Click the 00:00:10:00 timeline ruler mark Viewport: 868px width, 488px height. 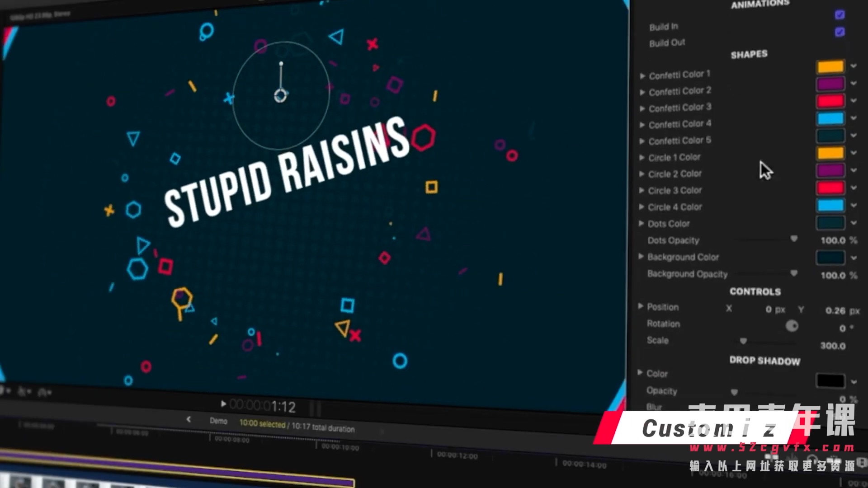pyautogui.click(x=340, y=447)
